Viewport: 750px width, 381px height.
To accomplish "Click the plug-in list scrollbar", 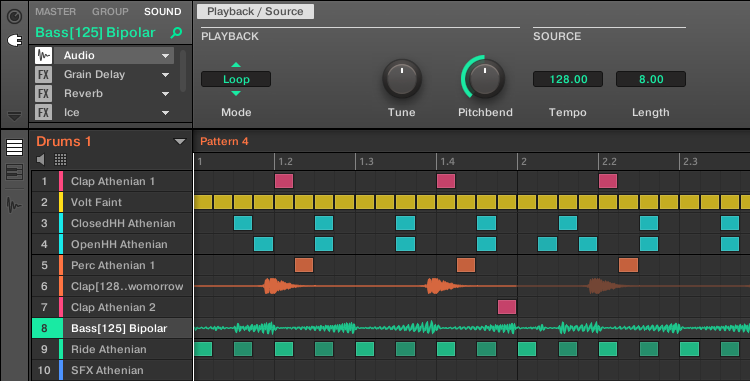I will click(183, 71).
